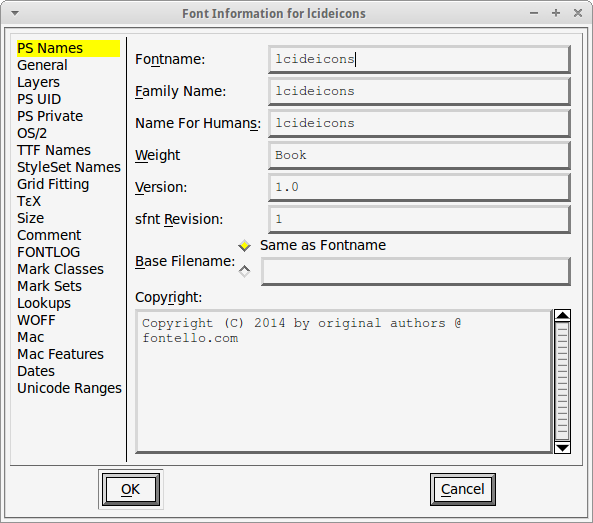Viewport: 593px width, 523px height.
Task: Click Copyright scrollbar up arrow
Action: 562,315
